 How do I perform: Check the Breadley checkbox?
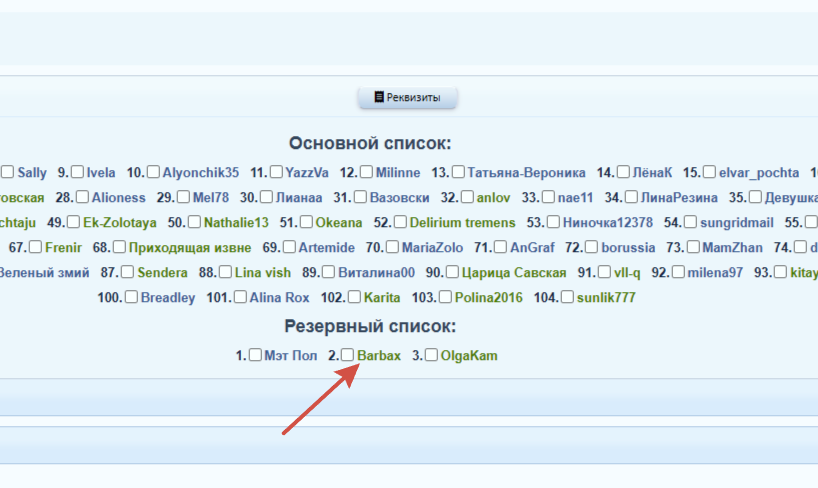pos(131,297)
